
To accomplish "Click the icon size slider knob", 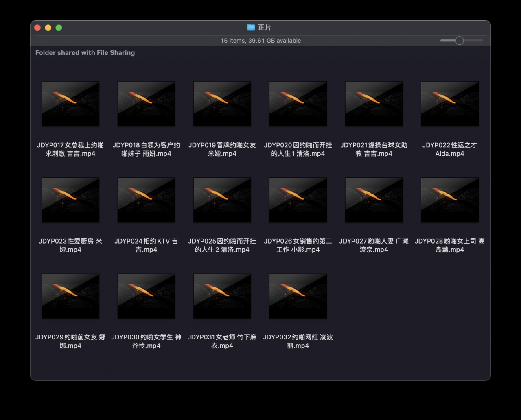I will point(460,41).
